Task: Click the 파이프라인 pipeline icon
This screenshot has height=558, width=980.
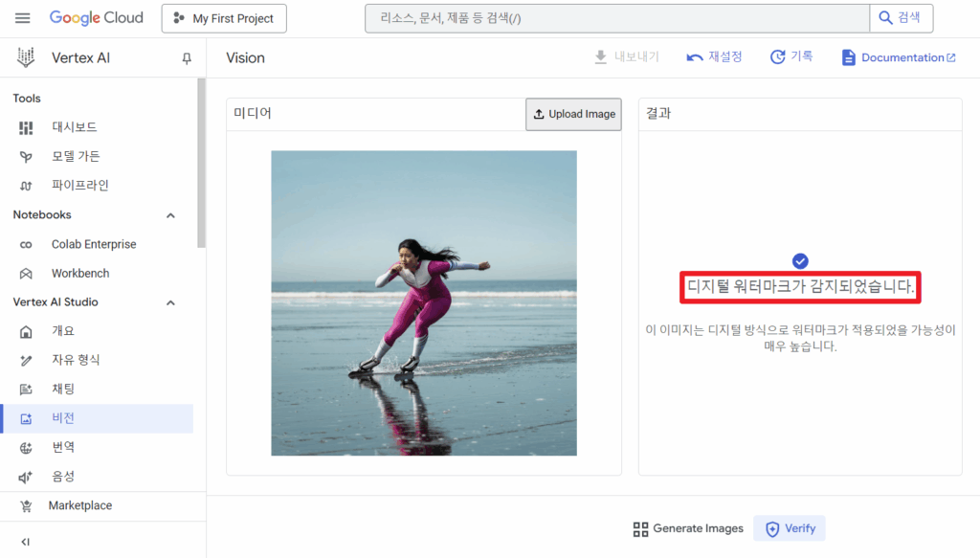Action: point(26,186)
